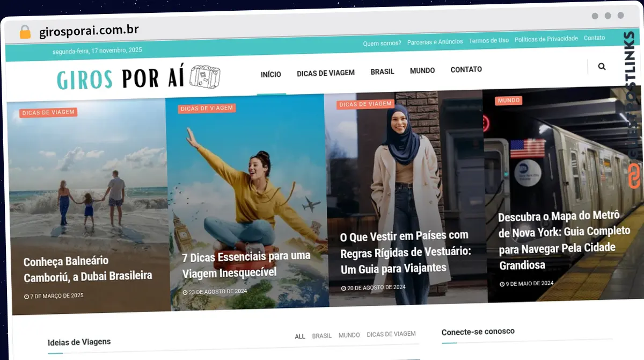
Task: Go to the Mundo menu section
Action: [422, 70]
